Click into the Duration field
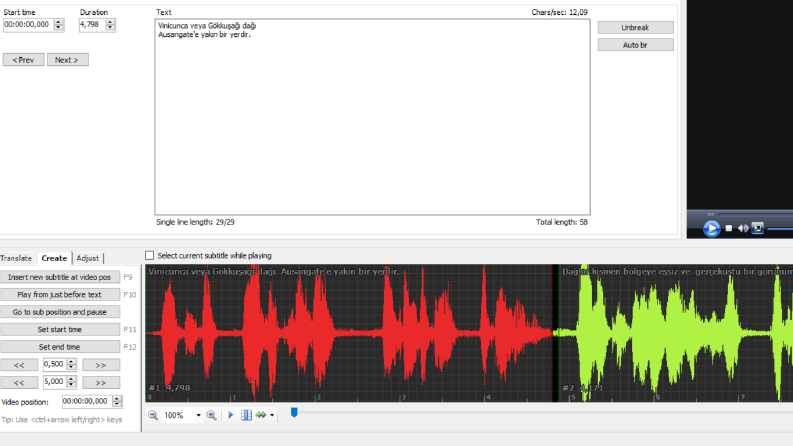The width and height of the screenshot is (793, 446). pyautogui.click(x=92, y=25)
